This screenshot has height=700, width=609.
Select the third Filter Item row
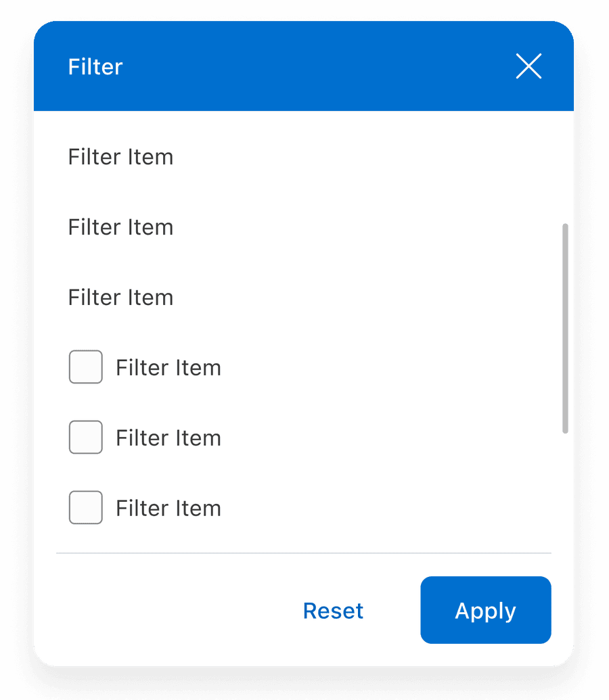point(120,298)
